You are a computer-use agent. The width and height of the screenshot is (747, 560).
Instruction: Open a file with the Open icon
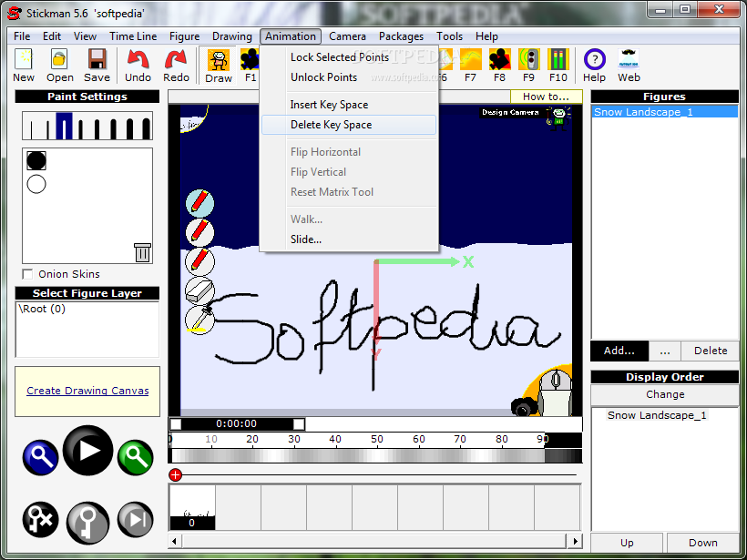tap(59, 65)
